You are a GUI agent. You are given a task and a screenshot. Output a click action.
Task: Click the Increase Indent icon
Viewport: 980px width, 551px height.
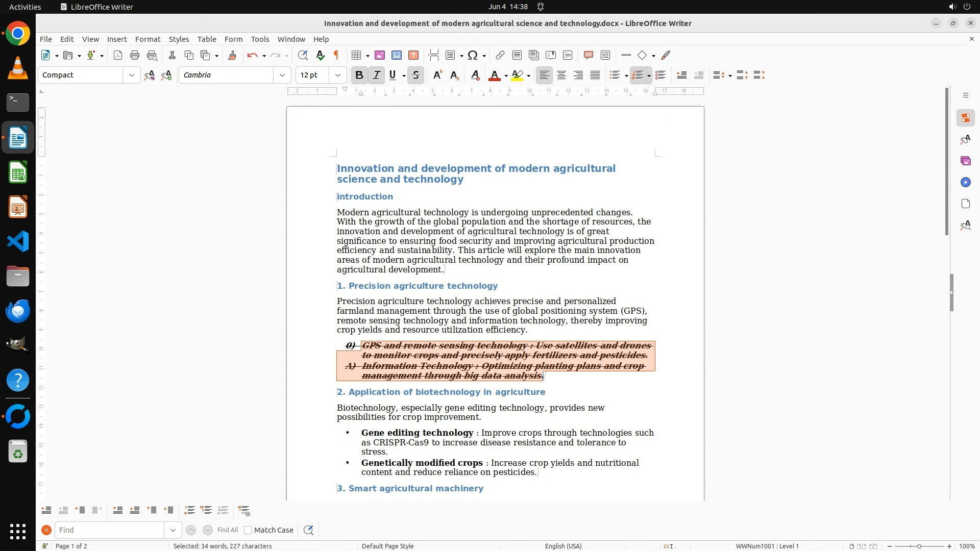681,75
